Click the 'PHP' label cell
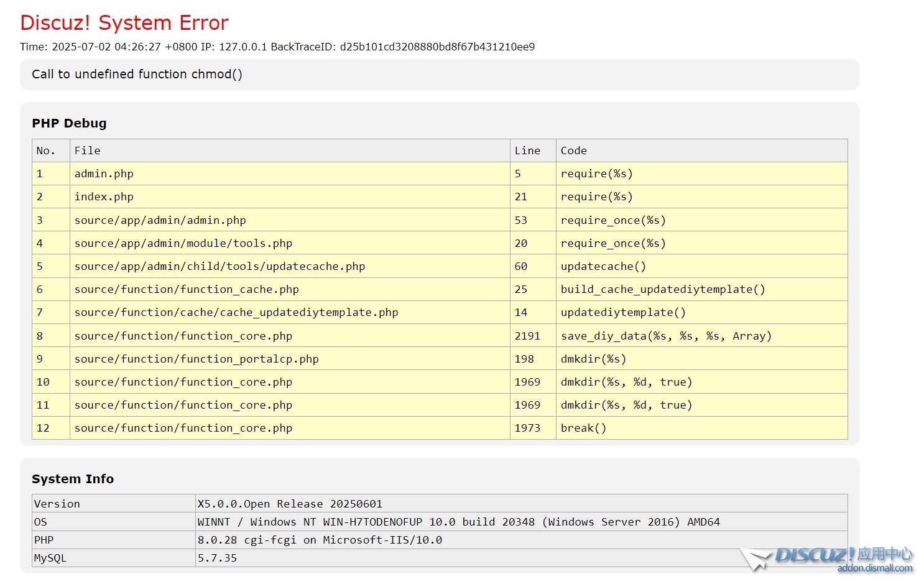This screenshot has height=584, width=924. tap(114, 540)
